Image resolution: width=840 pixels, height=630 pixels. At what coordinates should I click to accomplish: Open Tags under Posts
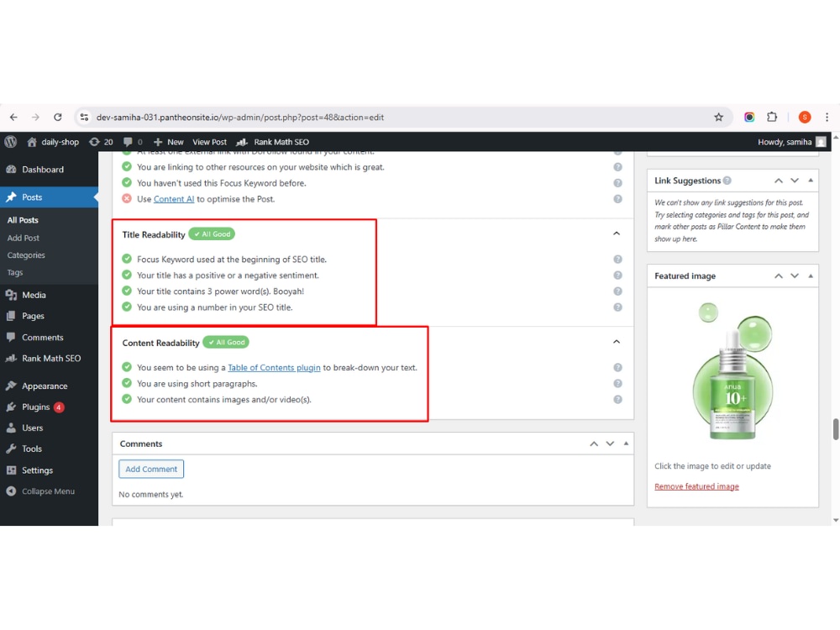click(15, 272)
